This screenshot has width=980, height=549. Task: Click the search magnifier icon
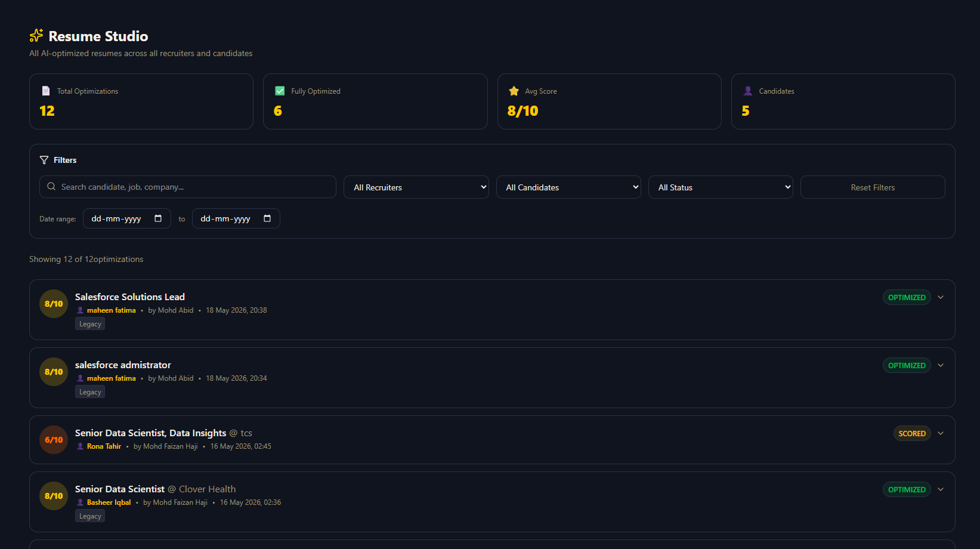(51, 186)
